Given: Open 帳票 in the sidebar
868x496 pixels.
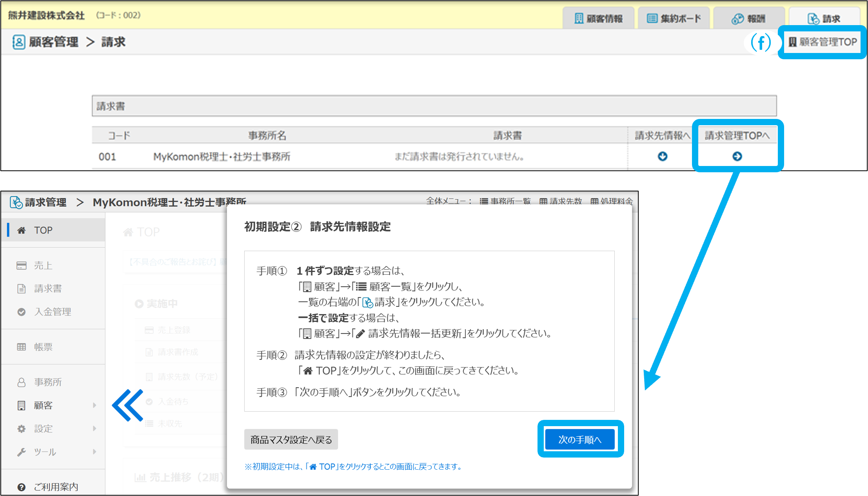Looking at the screenshot, I should point(43,347).
